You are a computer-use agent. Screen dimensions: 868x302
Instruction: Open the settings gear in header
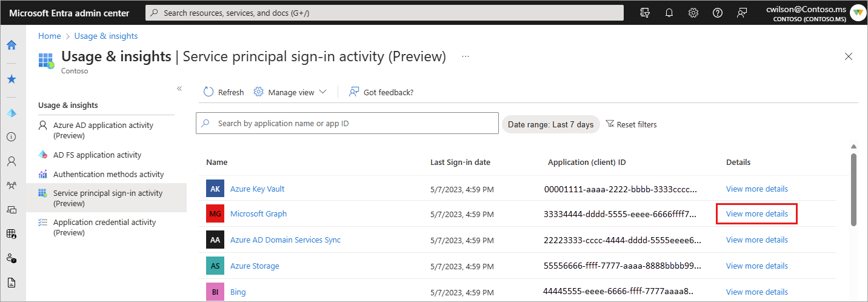693,13
